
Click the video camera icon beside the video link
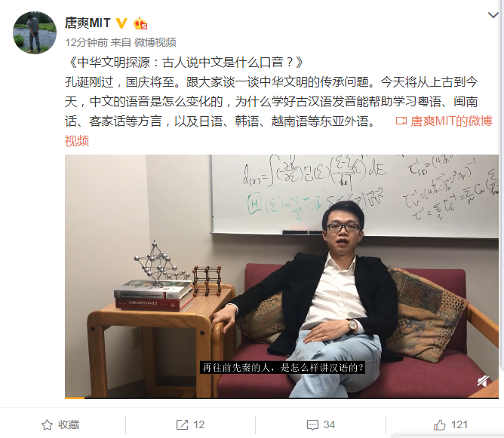click(401, 121)
